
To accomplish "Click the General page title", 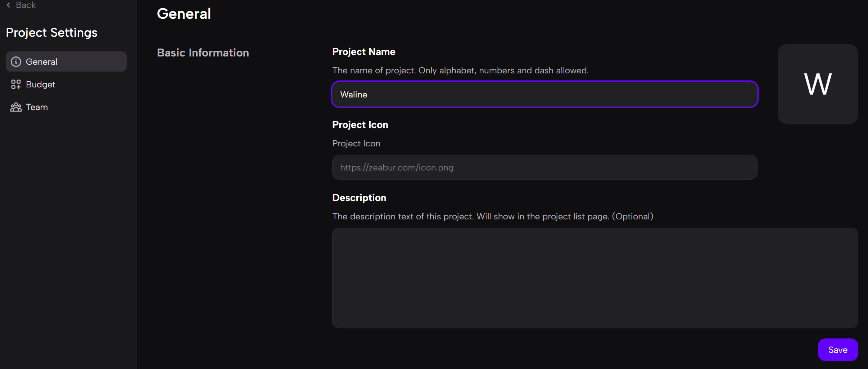I will 184,14.
